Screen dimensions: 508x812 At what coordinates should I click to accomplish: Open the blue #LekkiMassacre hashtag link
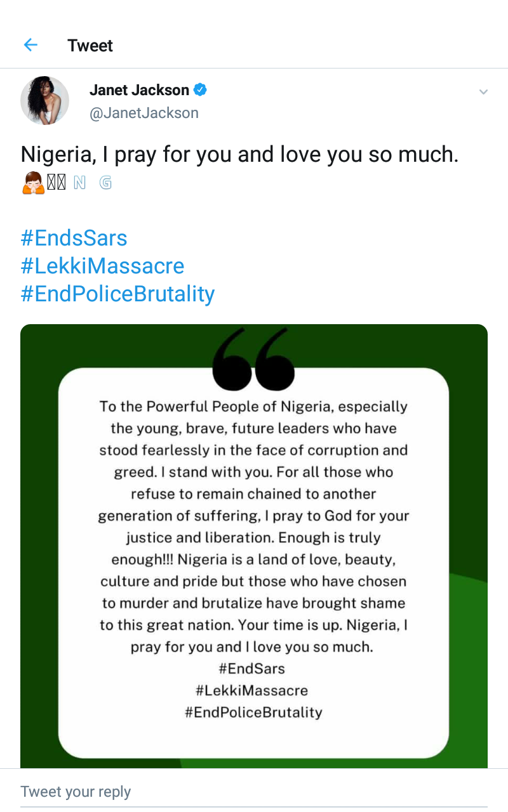(102, 266)
